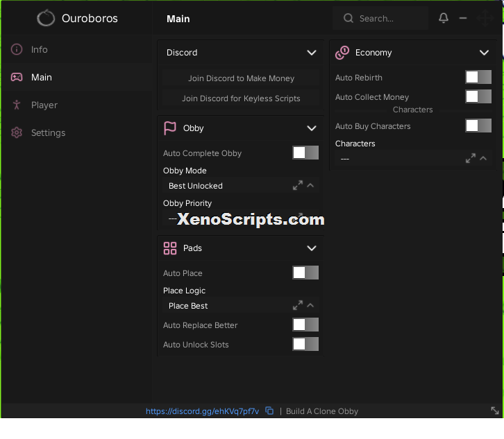Open the discord.gg invite link
The width and height of the screenshot is (504, 439).
click(x=202, y=411)
